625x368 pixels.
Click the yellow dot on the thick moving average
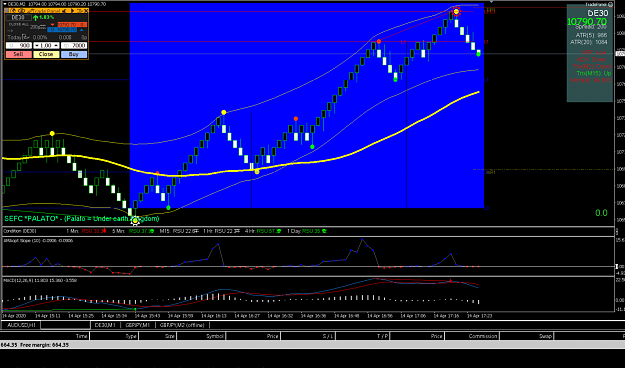click(x=257, y=172)
